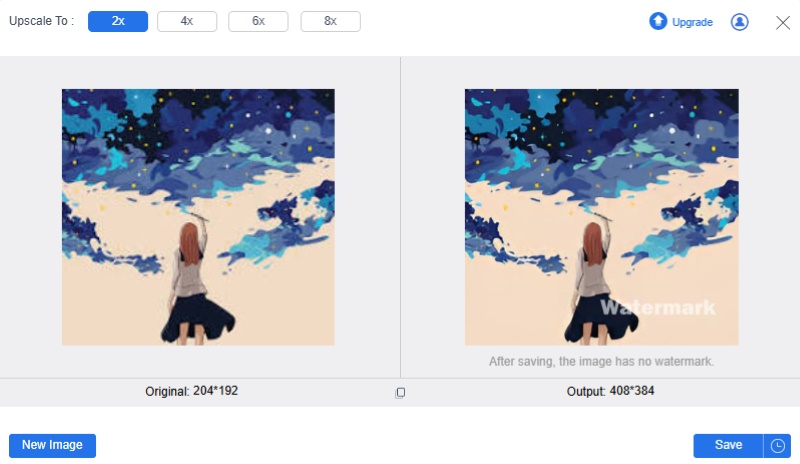This screenshot has width=800, height=464.
Task: Click the Upgrade text link
Action: point(692,22)
